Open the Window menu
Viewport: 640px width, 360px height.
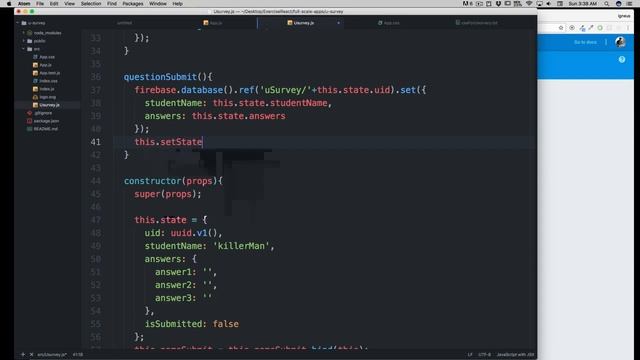[158, 4]
